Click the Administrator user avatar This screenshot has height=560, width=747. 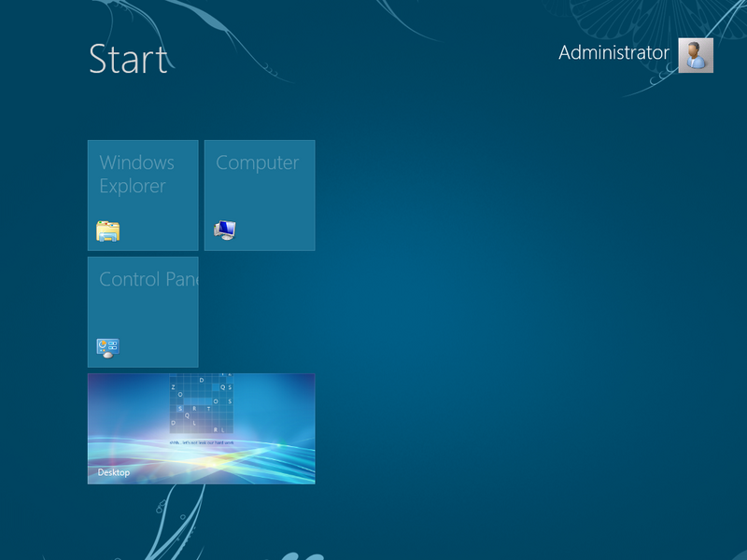click(x=696, y=56)
